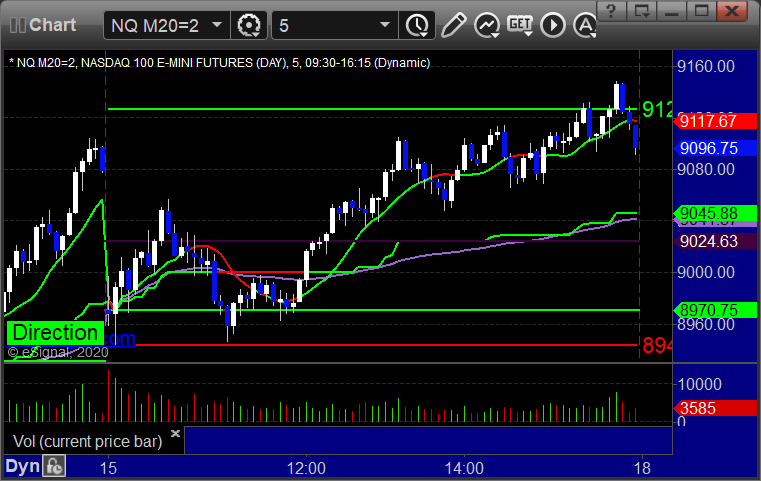Click the 9080.00 price axis label

point(706,169)
